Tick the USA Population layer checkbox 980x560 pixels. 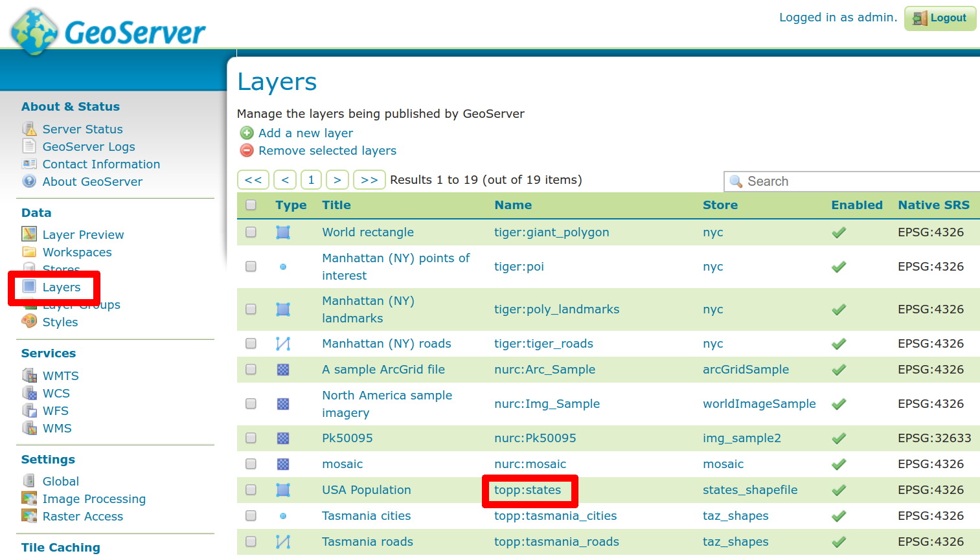click(251, 489)
